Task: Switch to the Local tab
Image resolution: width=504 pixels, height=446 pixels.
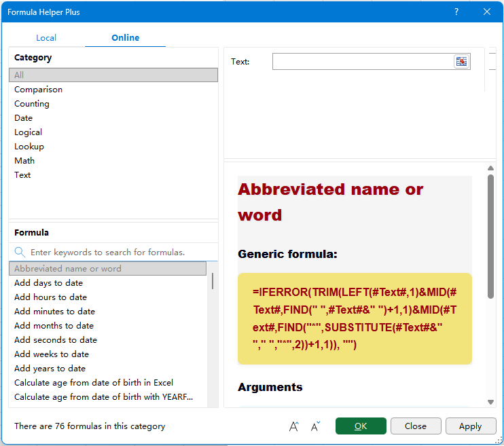Action: click(46, 37)
